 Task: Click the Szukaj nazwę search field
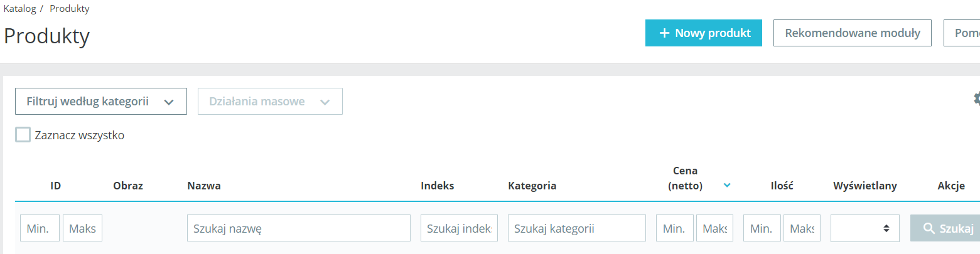(x=298, y=228)
